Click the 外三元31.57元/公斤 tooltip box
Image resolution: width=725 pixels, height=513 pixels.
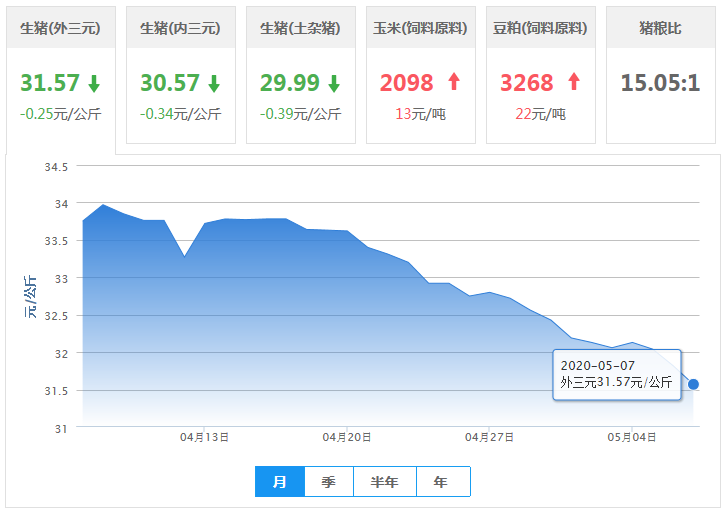[616, 374]
